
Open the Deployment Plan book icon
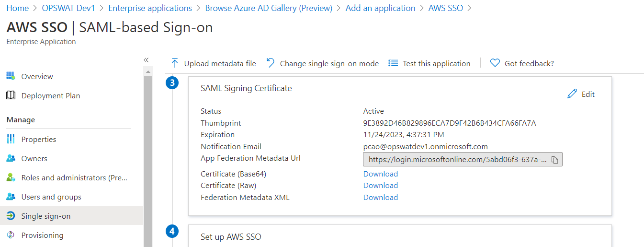(11, 96)
